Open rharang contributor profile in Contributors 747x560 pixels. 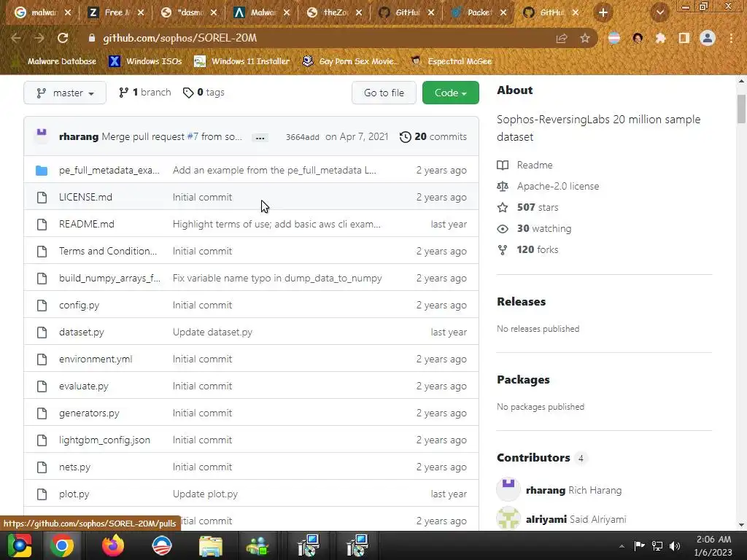pyautogui.click(x=546, y=490)
